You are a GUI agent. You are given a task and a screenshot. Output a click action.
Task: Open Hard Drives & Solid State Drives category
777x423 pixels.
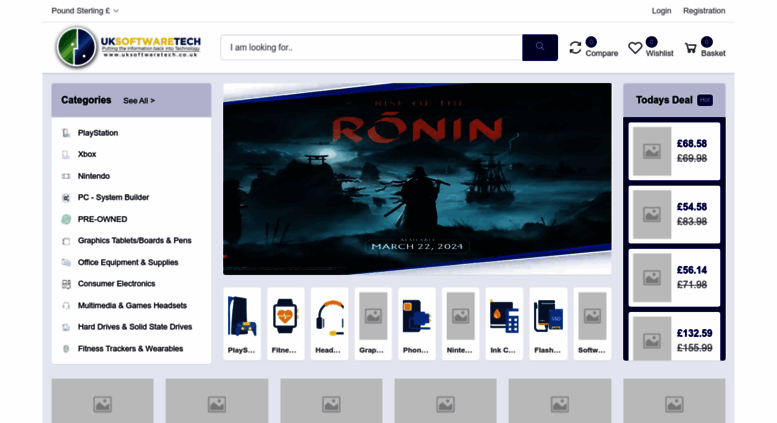pyautogui.click(x=135, y=326)
